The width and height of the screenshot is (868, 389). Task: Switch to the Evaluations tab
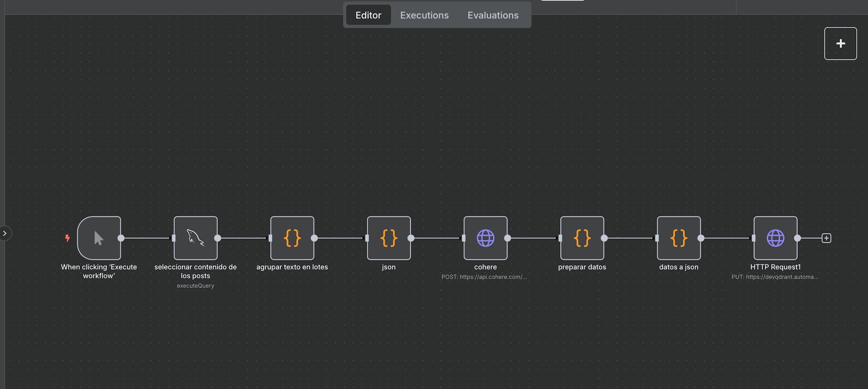click(x=493, y=15)
